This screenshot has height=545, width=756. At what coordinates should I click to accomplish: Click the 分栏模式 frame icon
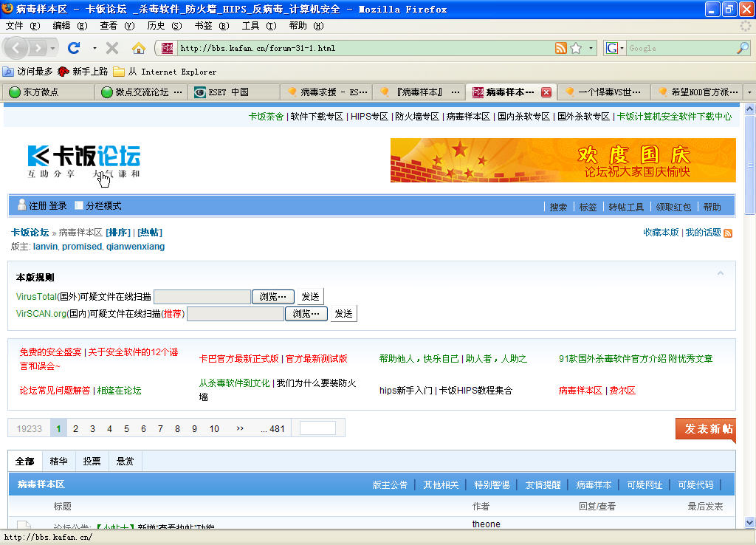point(79,205)
